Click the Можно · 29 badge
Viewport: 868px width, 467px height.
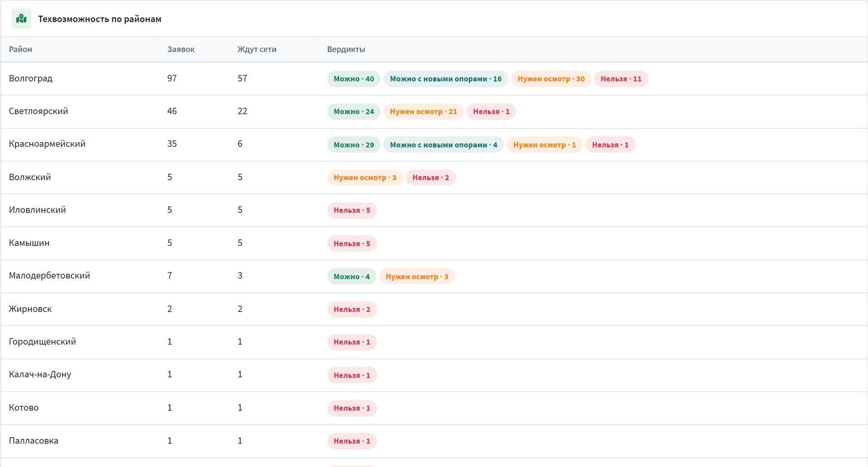point(354,145)
